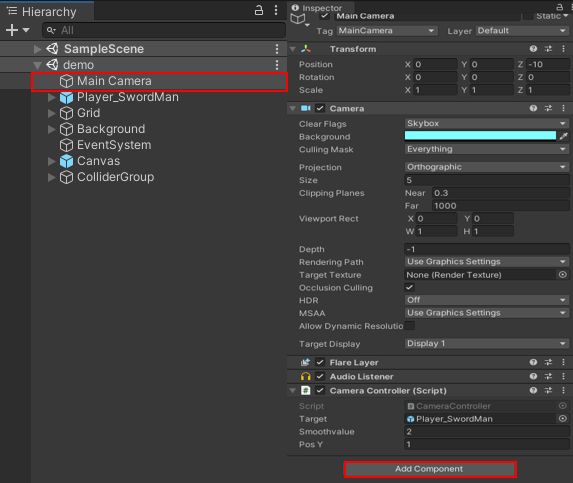The image size is (573, 483).
Task: Click the game object icon picker
Action: tap(300, 20)
